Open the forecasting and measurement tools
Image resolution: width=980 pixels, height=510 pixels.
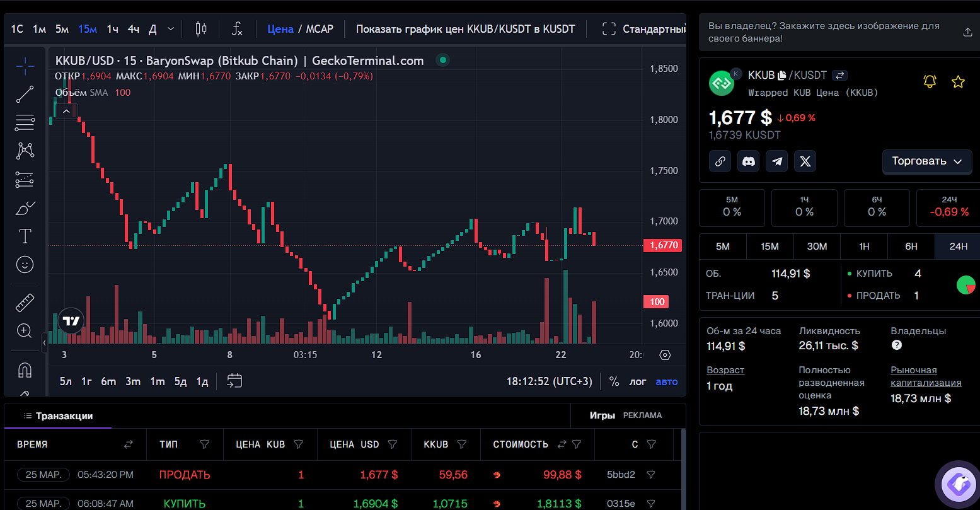coord(25,180)
